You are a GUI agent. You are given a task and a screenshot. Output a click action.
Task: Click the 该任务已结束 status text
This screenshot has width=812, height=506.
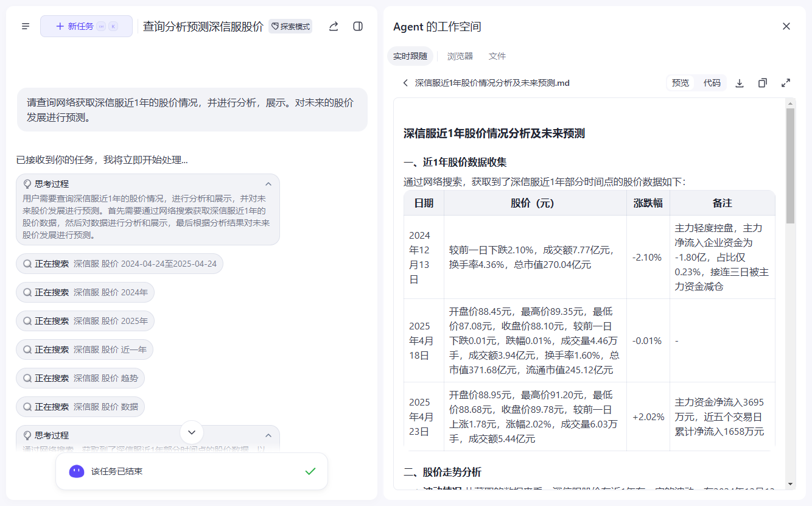pos(117,471)
